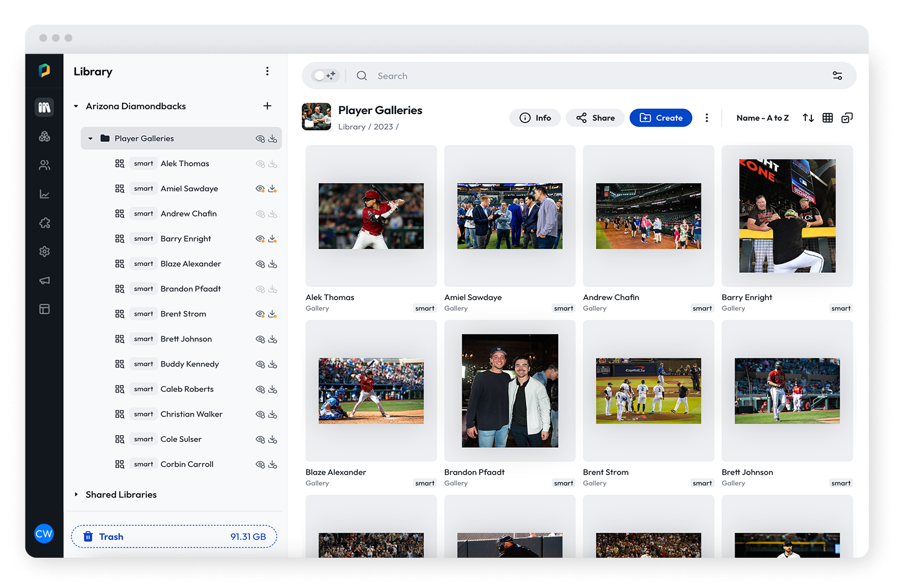The width and height of the screenshot is (899, 588).
Task: Select Blaze Alexander in library tree
Action: click(191, 264)
